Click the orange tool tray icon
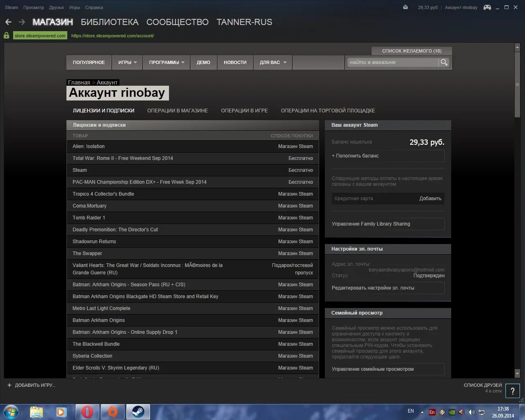This screenshot has width=525, height=420. 442,412
